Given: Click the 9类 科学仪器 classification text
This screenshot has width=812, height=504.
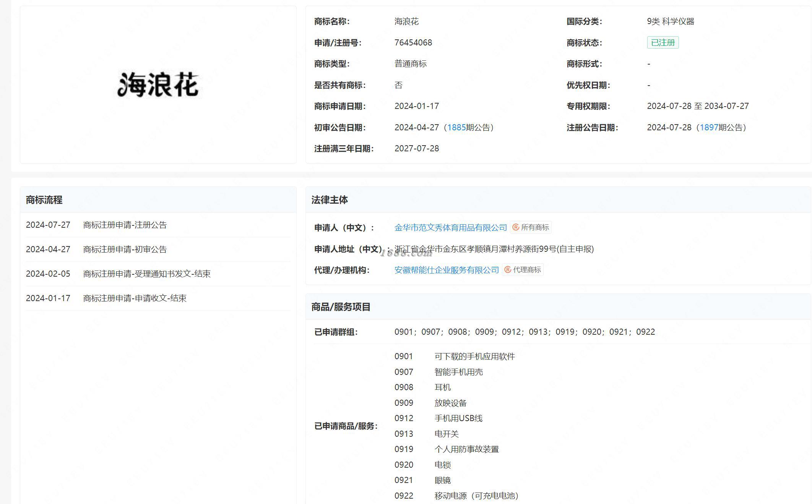Looking at the screenshot, I should (x=670, y=21).
